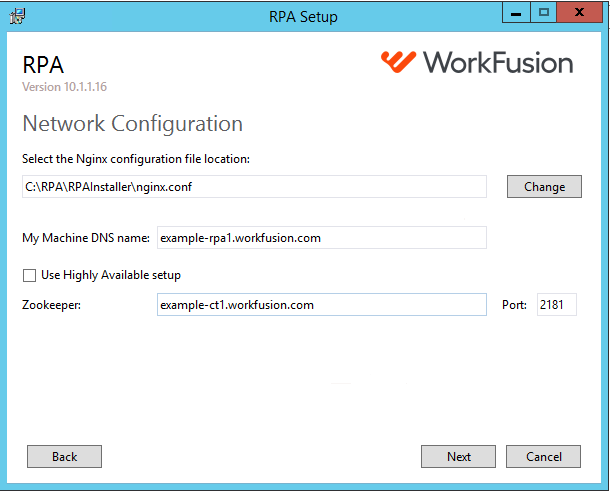Click the RPA Setup installer icon in title bar
610x492 pixels.
17,16
